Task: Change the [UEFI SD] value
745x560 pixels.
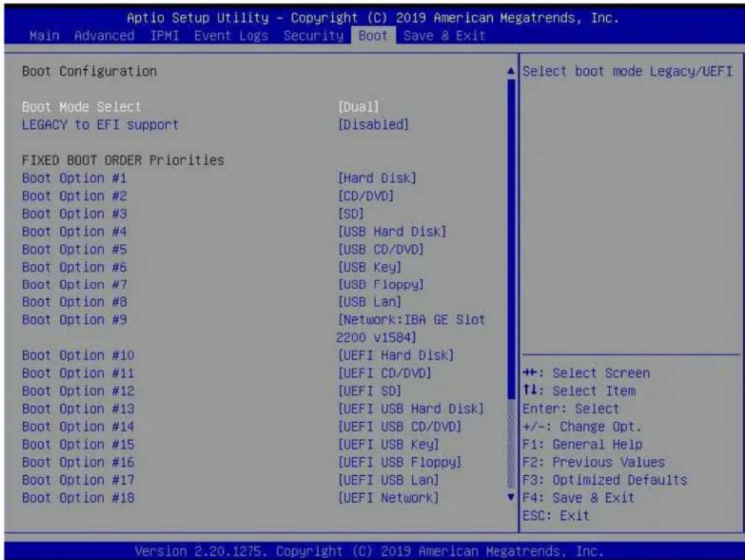Action: [x=369, y=391]
